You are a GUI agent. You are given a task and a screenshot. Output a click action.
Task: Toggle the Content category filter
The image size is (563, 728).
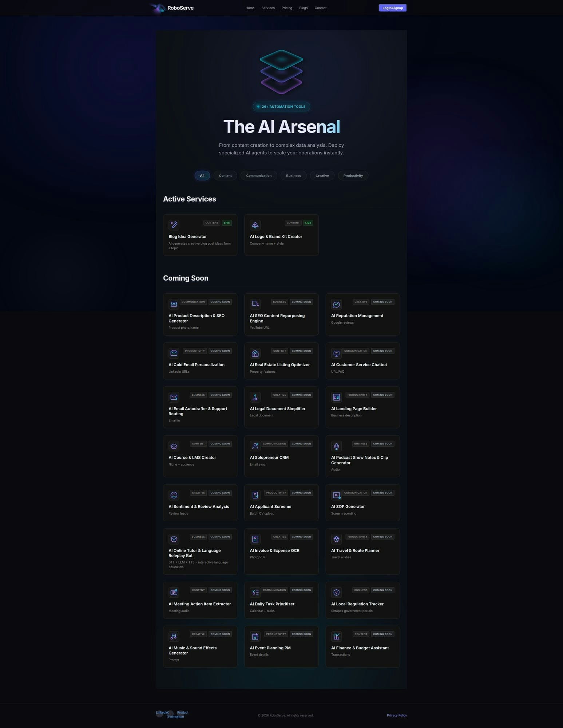tap(225, 175)
